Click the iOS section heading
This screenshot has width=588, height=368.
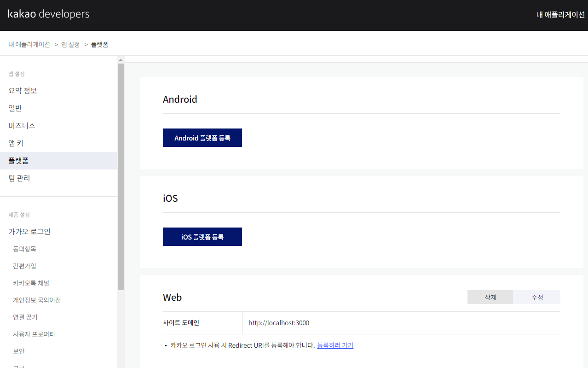coord(170,199)
